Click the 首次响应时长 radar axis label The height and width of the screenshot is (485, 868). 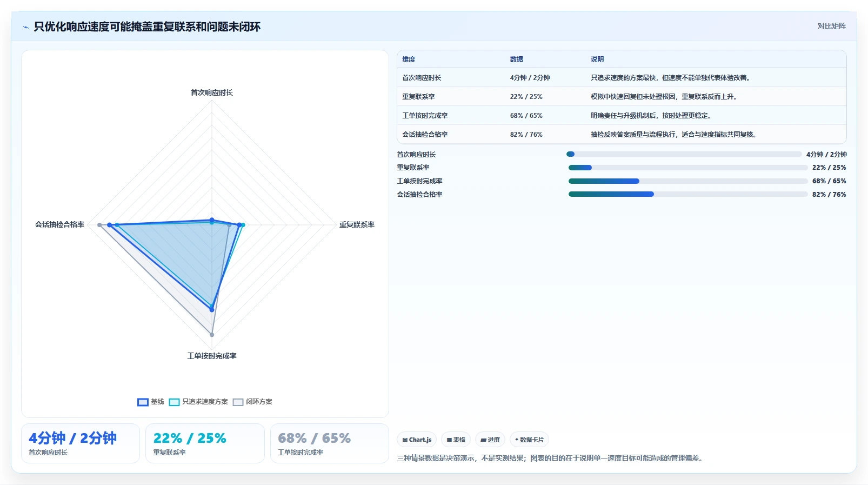(212, 93)
